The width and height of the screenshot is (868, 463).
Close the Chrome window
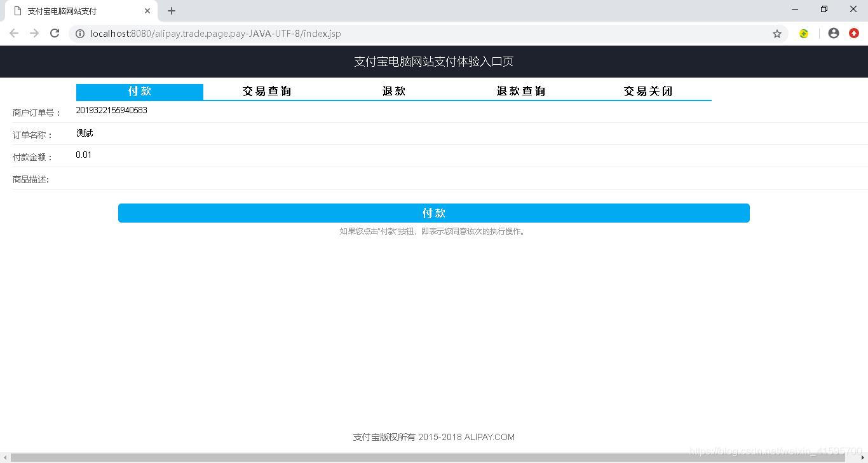click(853, 9)
